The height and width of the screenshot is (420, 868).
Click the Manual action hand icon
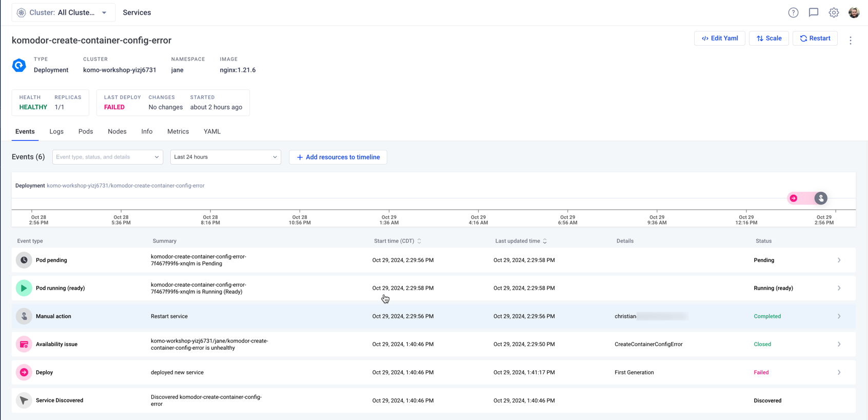click(24, 316)
